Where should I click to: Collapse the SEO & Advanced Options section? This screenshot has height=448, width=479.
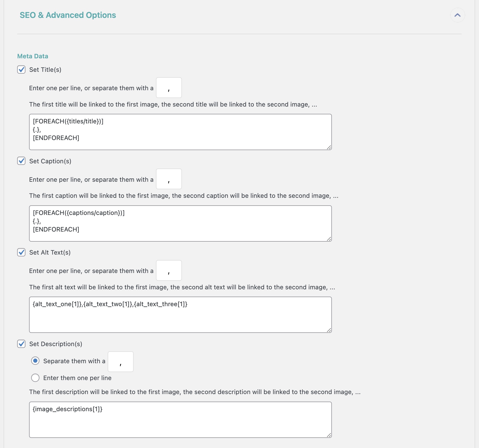(x=457, y=15)
